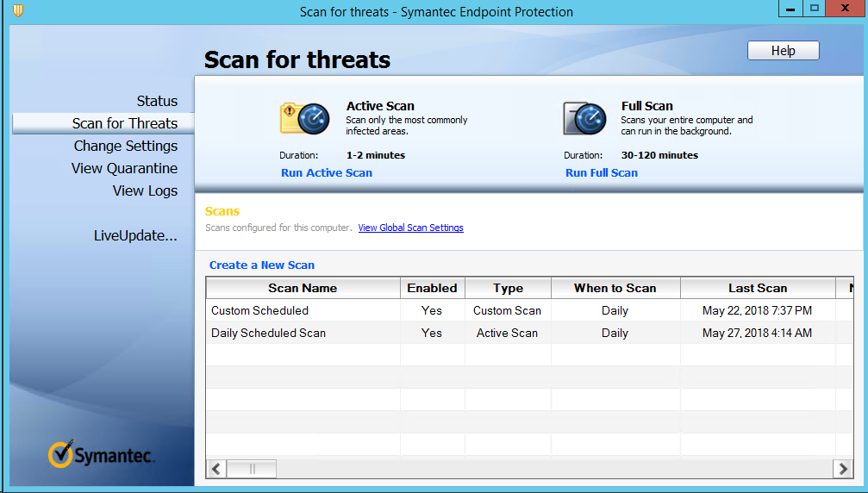
Task: Open Change Settings section
Action: (125, 146)
